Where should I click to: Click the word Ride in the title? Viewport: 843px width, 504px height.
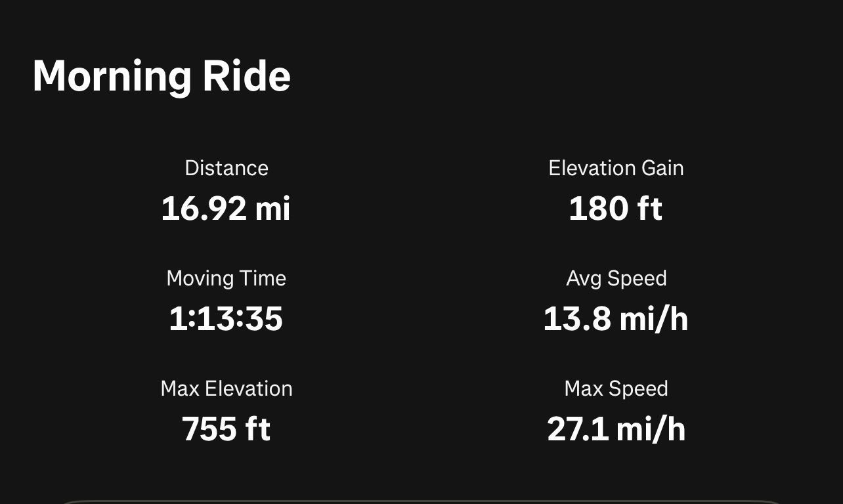[247, 76]
